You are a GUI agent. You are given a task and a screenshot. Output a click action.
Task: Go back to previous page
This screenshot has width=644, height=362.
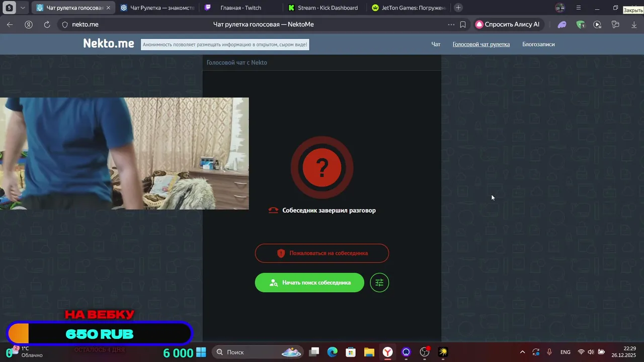10,24
